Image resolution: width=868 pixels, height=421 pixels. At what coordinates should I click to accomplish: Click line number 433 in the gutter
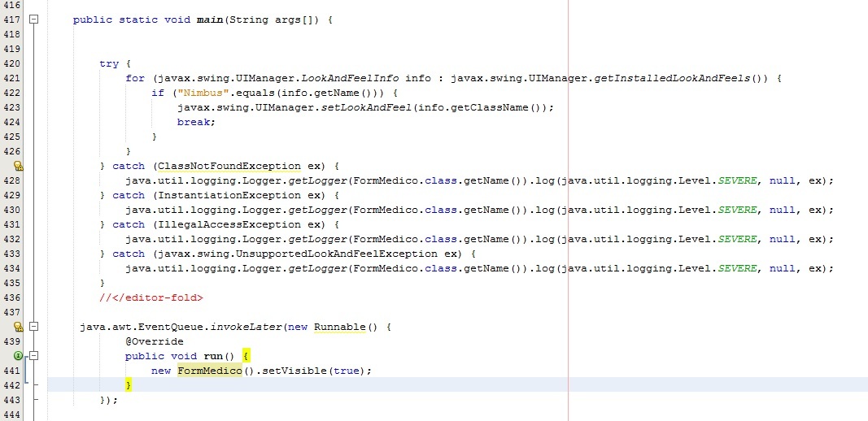coord(11,254)
